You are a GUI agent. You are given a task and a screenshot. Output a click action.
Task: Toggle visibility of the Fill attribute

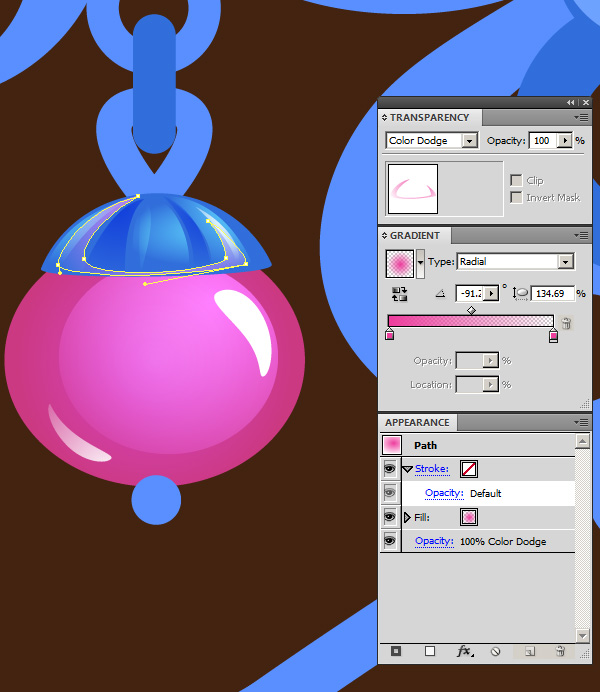click(x=390, y=517)
